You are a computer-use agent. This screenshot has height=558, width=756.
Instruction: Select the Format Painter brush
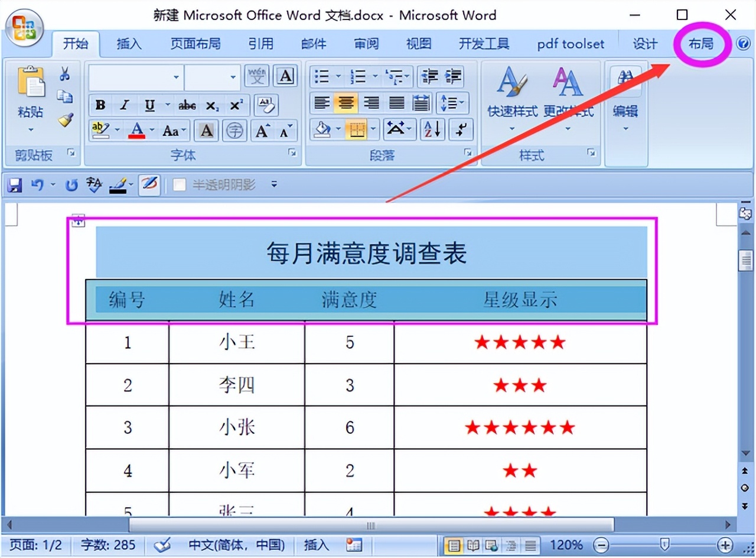coord(65,120)
